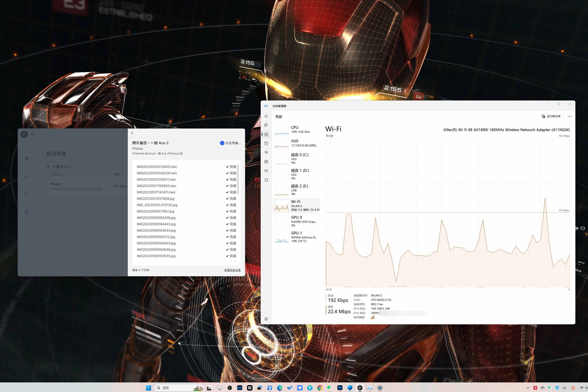Open BeeDrive computer backup sidebar icon
The height and width of the screenshot is (392, 588).
[x=27, y=176]
